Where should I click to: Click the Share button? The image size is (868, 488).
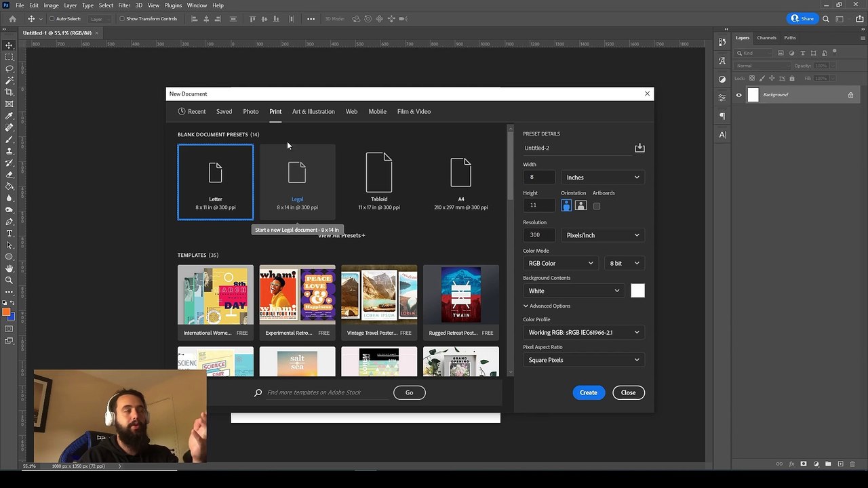(803, 19)
